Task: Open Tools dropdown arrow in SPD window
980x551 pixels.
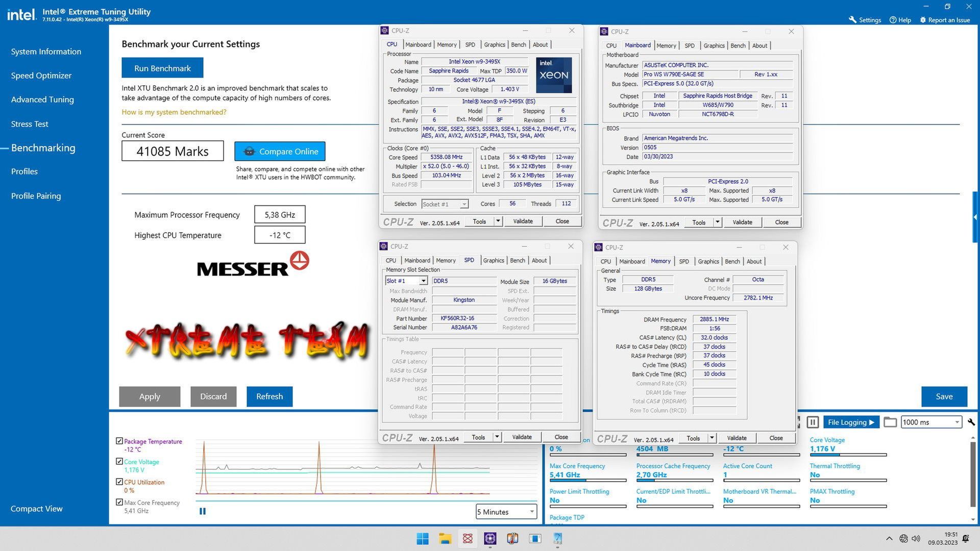Action: (x=497, y=437)
